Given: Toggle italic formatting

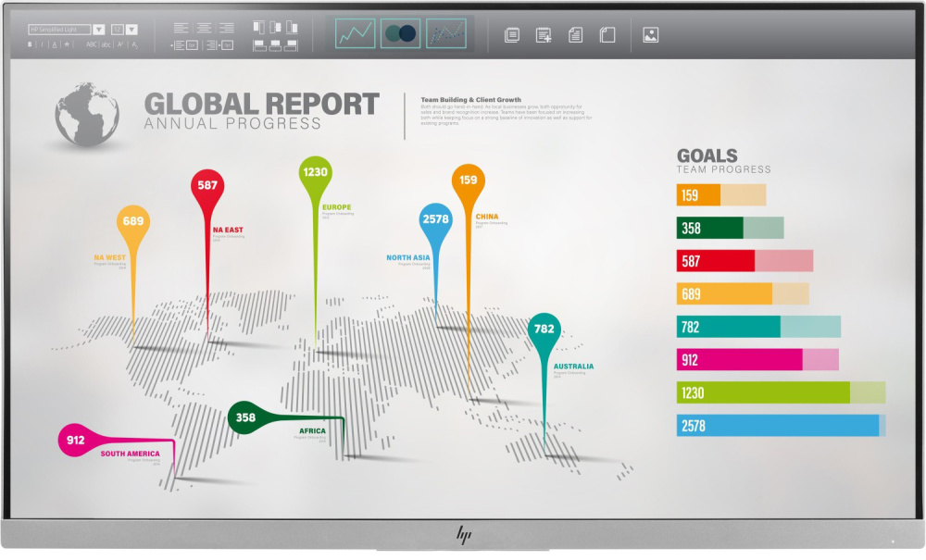Looking at the screenshot, I should [x=42, y=44].
